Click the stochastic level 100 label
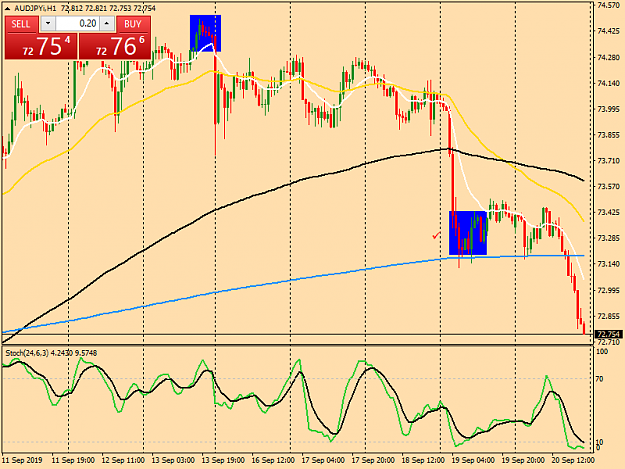625x469 pixels. click(601, 351)
